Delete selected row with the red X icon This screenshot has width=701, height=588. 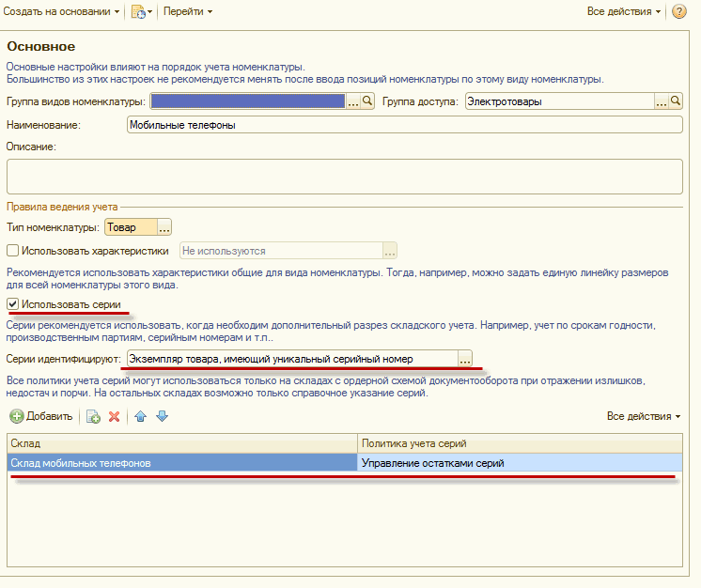[115, 416]
